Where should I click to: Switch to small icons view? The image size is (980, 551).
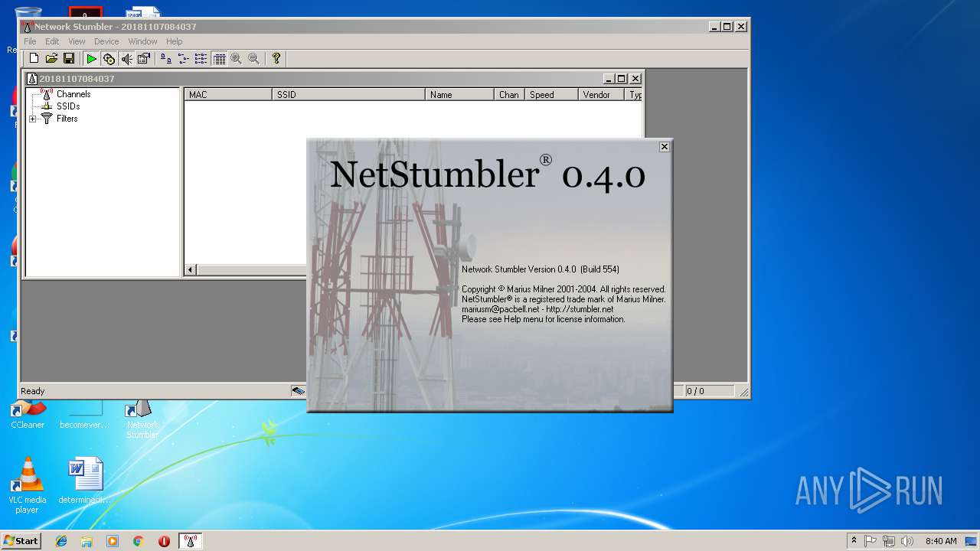[183, 58]
